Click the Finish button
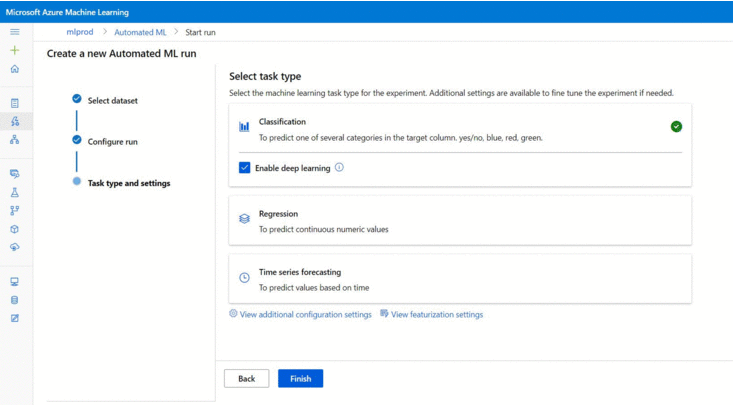The width and height of the screenshot is (746, 405). pyautogui.click(x=300, y=378)
